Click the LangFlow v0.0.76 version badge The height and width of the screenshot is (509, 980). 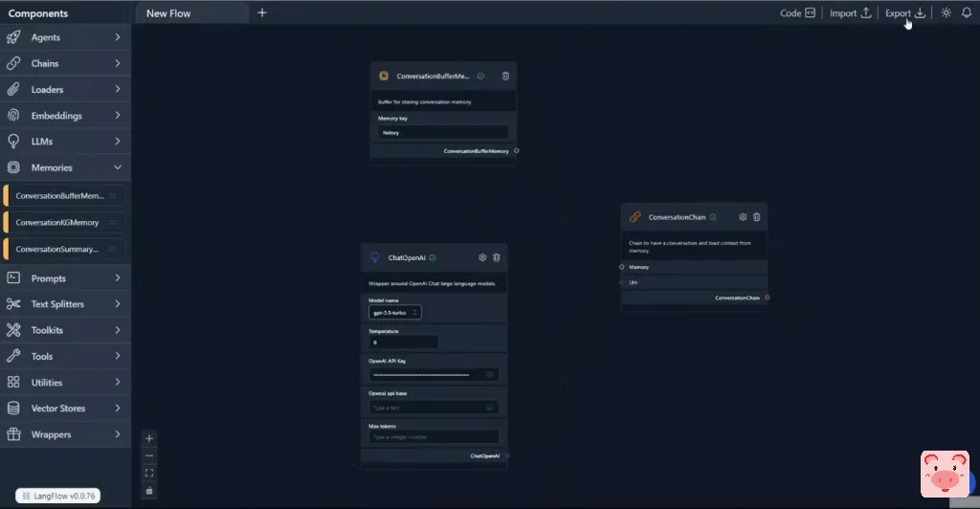tap(58, 496)
